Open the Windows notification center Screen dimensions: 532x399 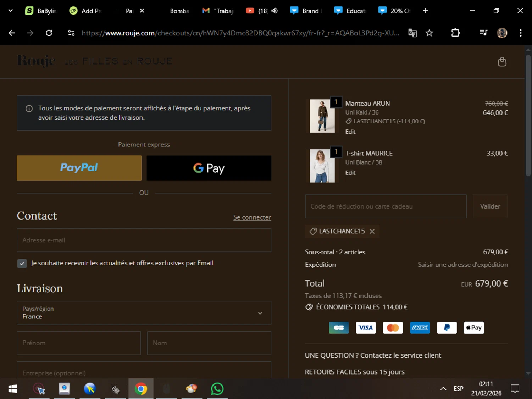pos(515,389)
